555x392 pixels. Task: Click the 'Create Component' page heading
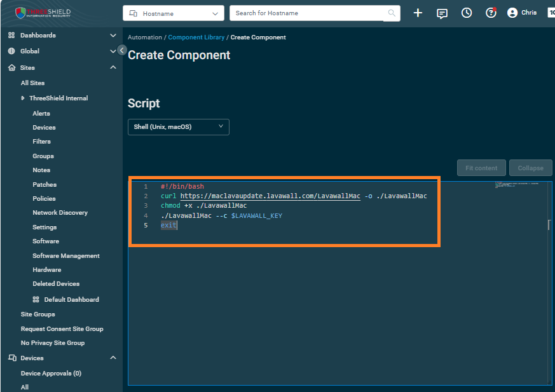click(x=179, y=55)
